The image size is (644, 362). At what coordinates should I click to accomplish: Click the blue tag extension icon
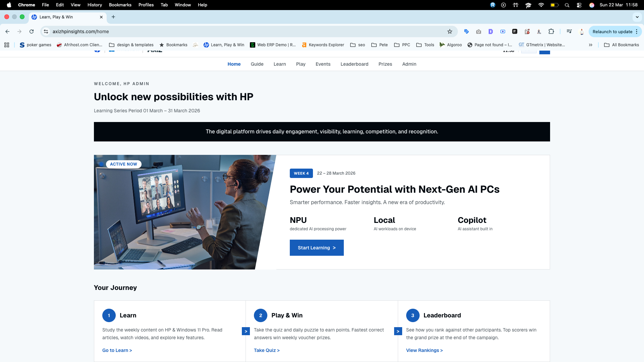pyautogui.click(x=467, y=32)
